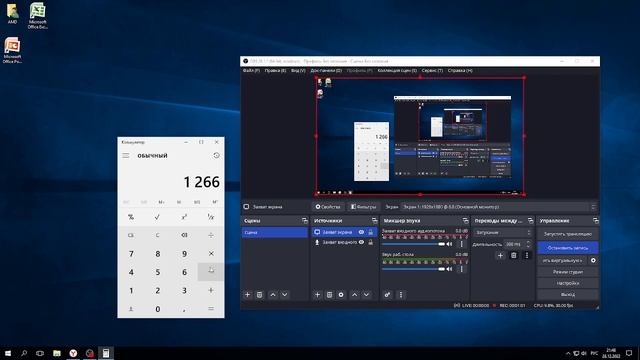
Task: Open desktop audio channel three-dot menu
Action: click(x=462, y=269)
